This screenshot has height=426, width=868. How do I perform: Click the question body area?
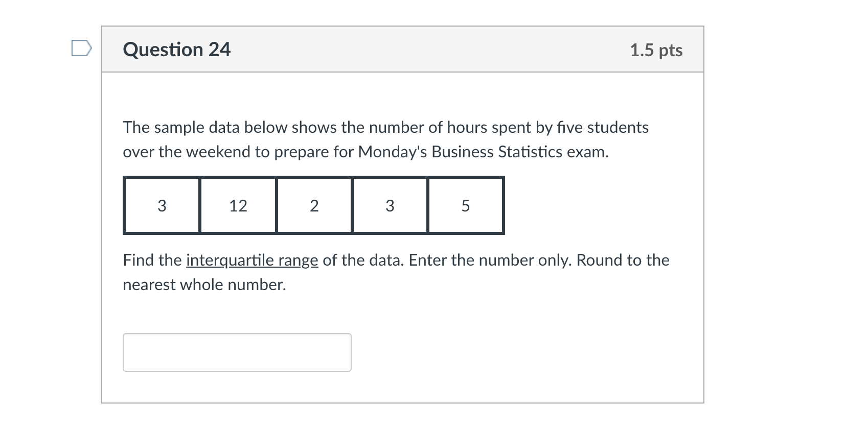[x=403, y=230]
